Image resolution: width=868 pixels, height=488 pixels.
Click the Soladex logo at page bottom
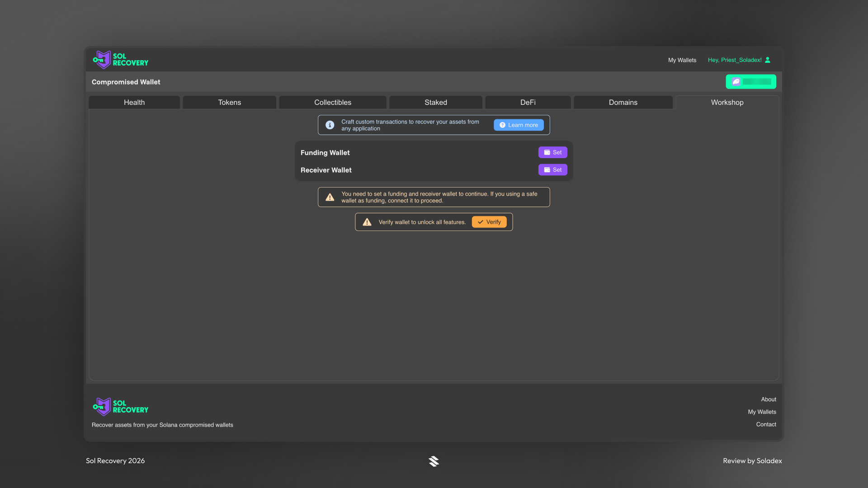[x=434, y=461]
